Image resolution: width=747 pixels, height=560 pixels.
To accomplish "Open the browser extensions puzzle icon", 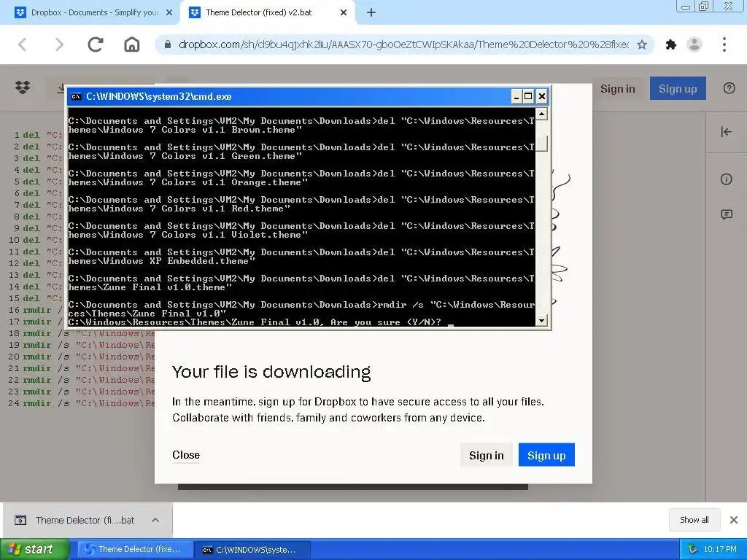I will 671,44.
